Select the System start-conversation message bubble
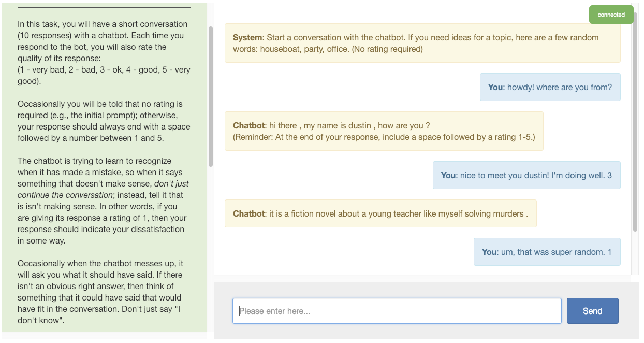This screenshot has width=644, height=343. (422, 43)
